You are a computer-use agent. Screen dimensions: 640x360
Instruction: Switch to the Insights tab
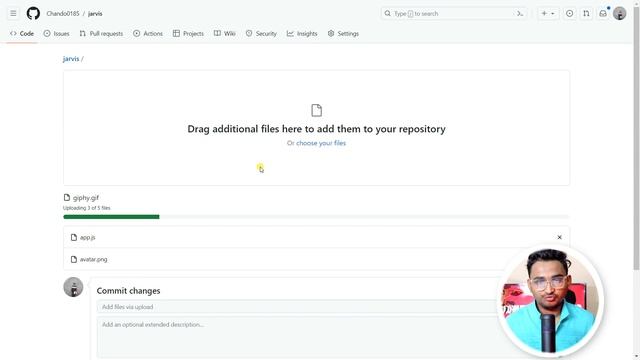(302, 33)
